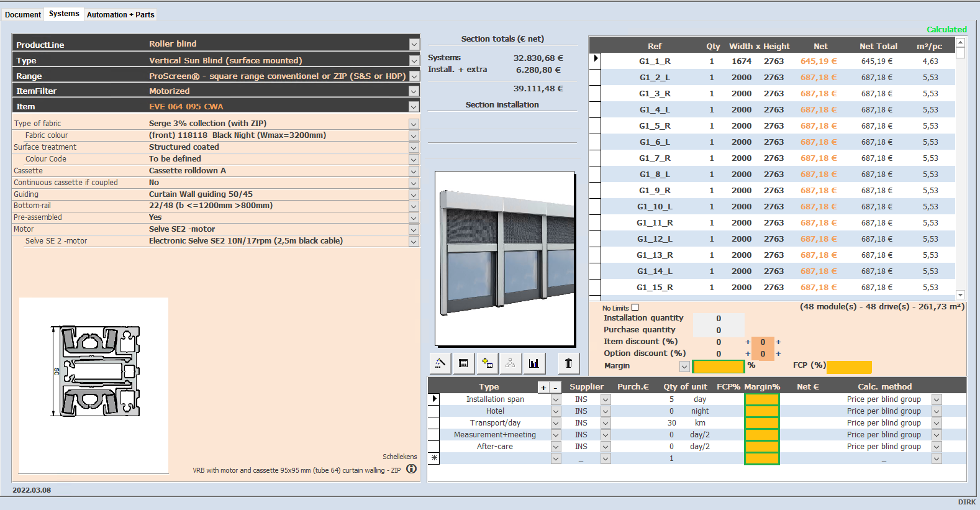Open the bar chart statistics icon
This screenshot has height=510, width=980.
533,363
